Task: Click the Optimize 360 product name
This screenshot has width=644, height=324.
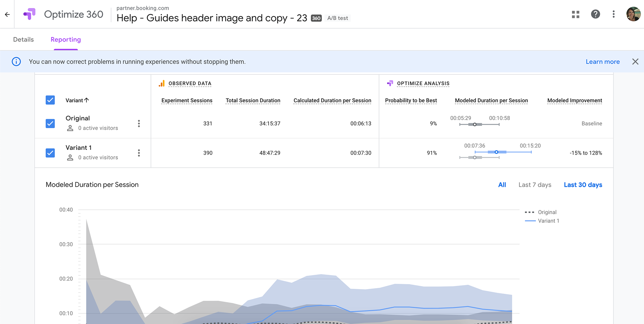Action: [x=73, y=14]
